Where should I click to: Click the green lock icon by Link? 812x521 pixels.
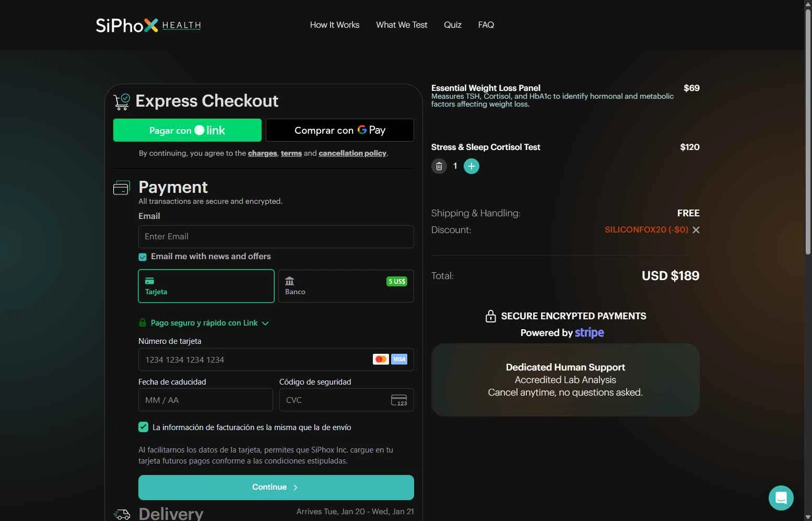pyautogui.click(x=143, y=323)
